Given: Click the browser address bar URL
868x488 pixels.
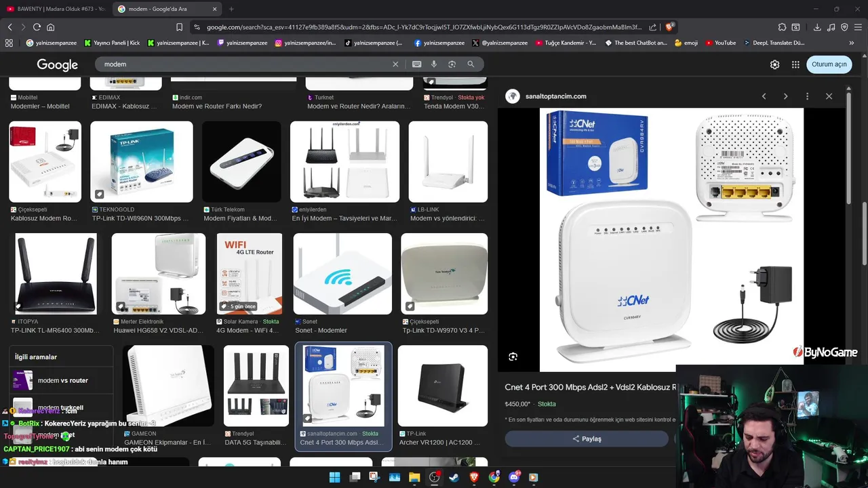Looking at the screenshot, I should (x=424, y=27).
